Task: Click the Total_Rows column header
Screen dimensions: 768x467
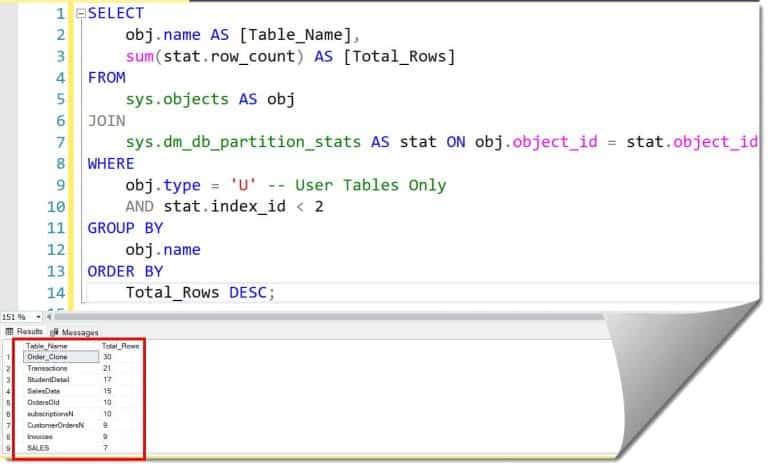Action: pyautogui.click(x=120, y=346)
